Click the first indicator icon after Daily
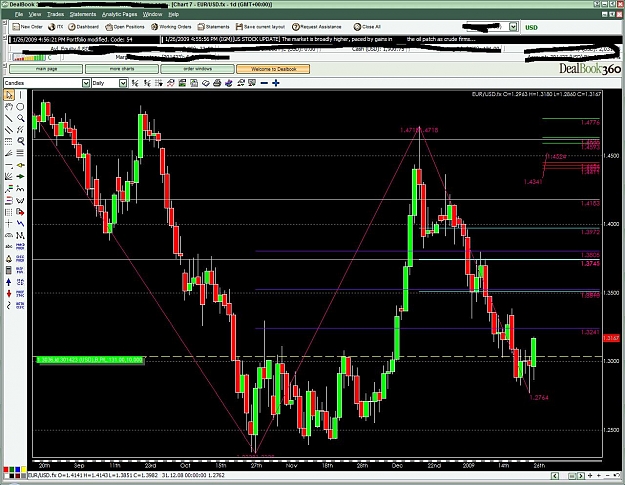Viewport: 625px width, 485px height. 135,83
